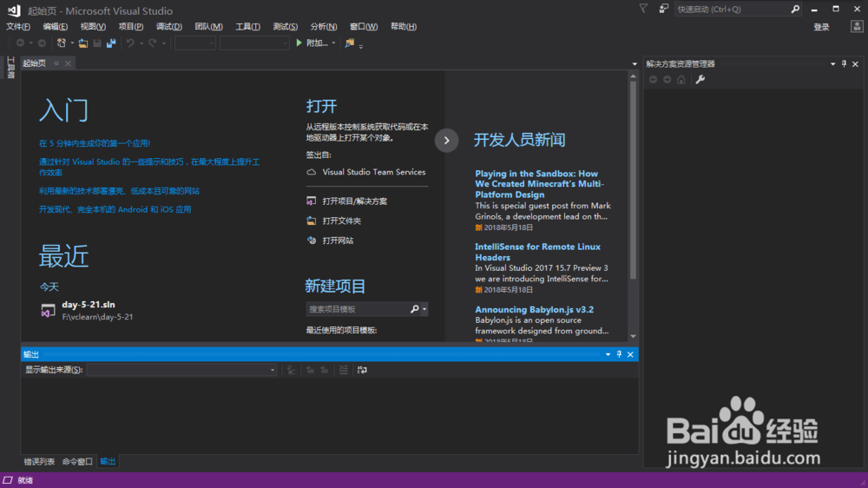The image size is (868, 488).
Task: Click the Solution Explorer forward icon
Action: [x=667, y=80]
